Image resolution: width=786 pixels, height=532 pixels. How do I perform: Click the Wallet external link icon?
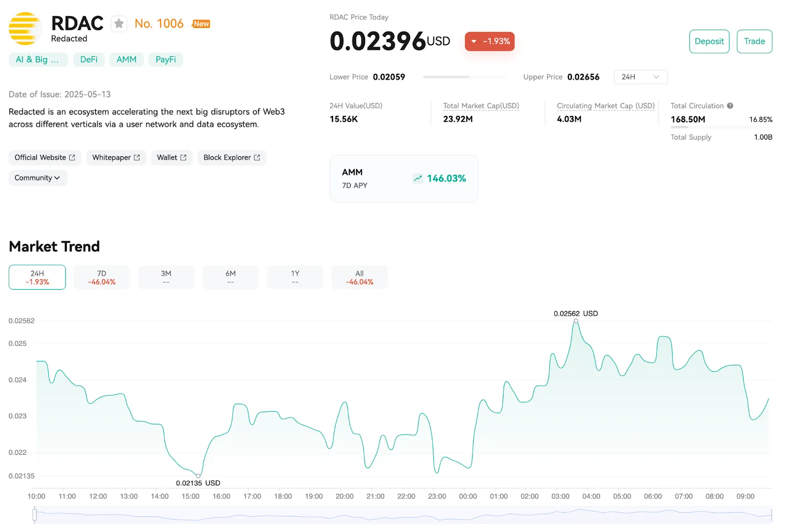coord(183,158)
